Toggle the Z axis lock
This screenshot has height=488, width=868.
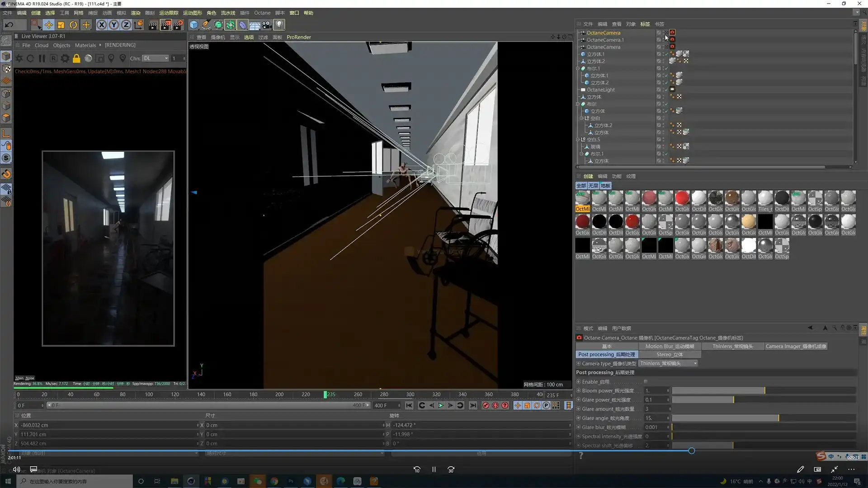[126, 25]
